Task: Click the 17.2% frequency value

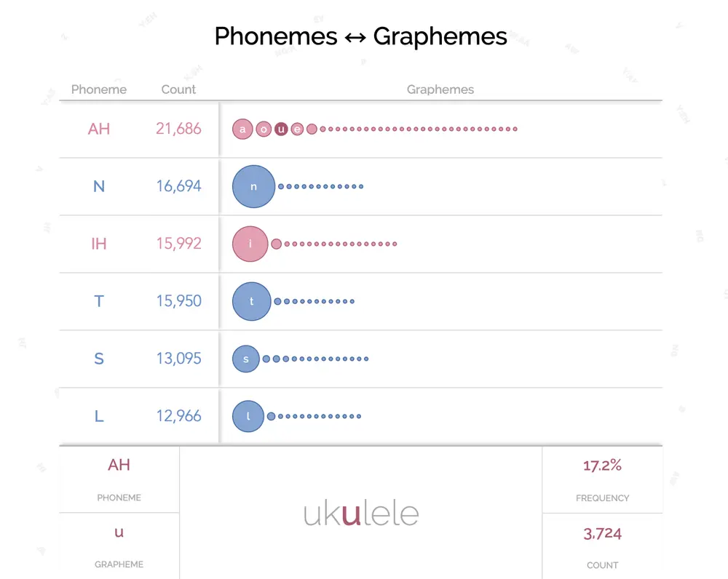Action: pos(602,466)
